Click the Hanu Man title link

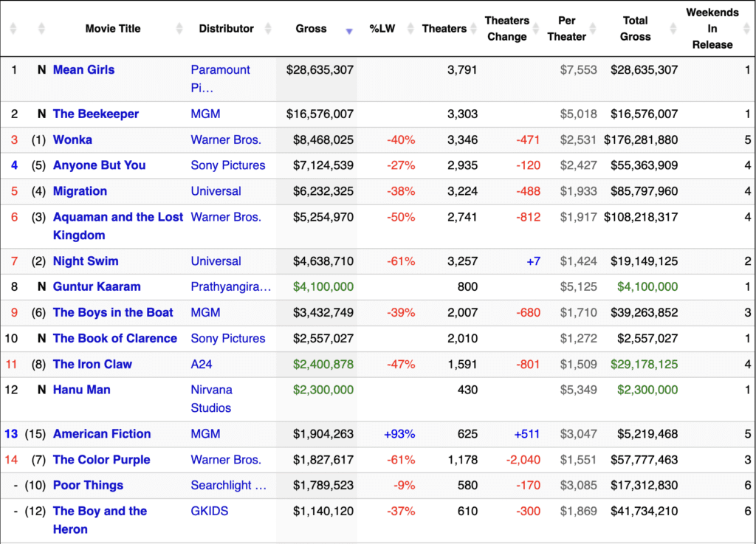click(81, 390)
